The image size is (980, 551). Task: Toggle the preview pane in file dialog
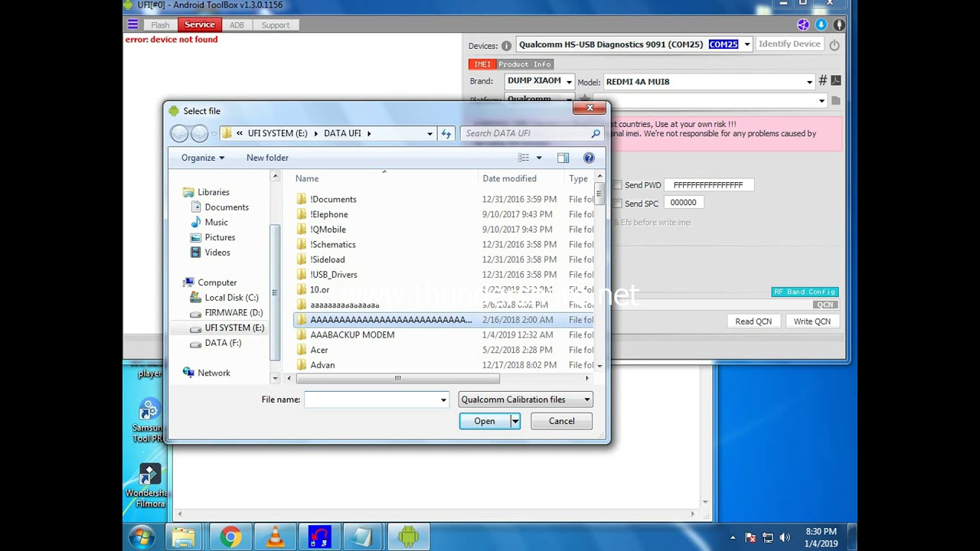[563, 158]
